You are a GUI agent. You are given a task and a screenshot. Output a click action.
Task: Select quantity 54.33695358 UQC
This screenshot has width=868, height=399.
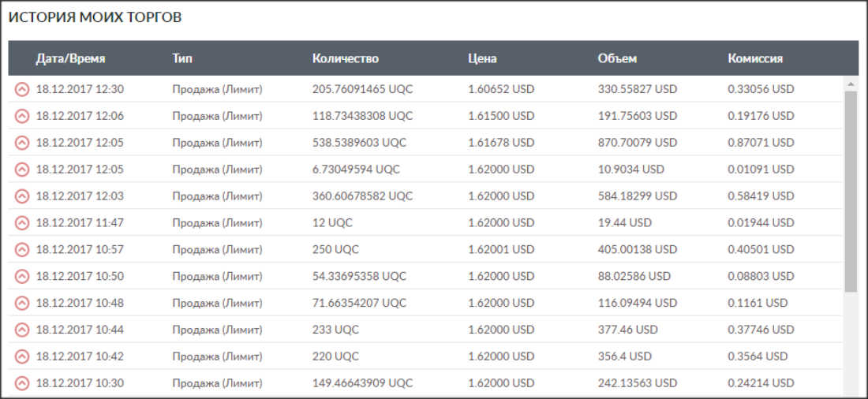(x=359, y=276)
